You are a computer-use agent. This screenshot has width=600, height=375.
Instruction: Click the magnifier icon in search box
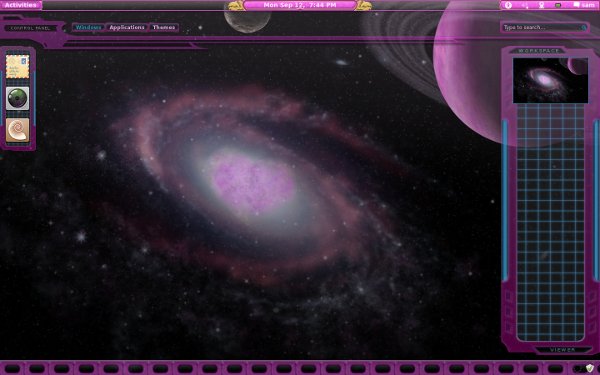pos(584,28)
